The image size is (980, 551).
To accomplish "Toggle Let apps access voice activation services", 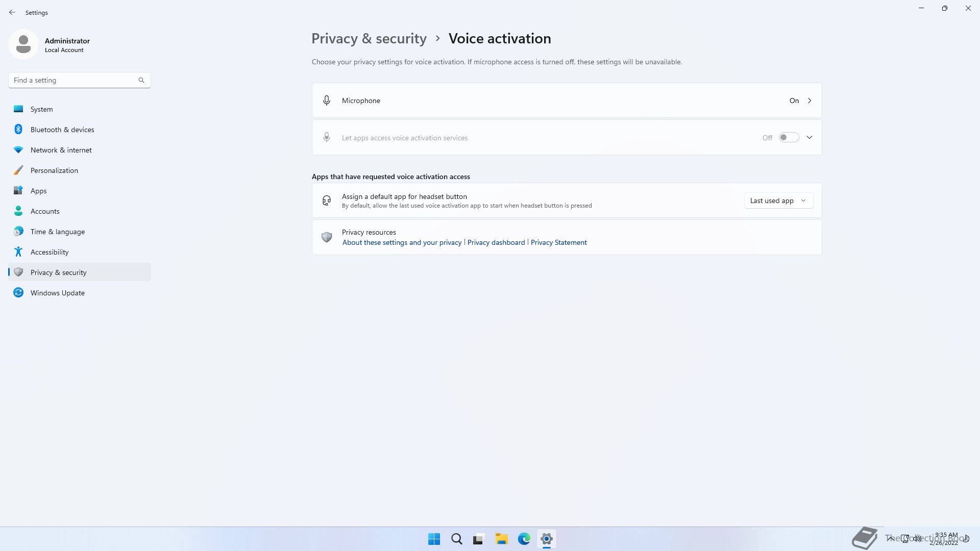I will pyautogui.click(x=789, y=138).
